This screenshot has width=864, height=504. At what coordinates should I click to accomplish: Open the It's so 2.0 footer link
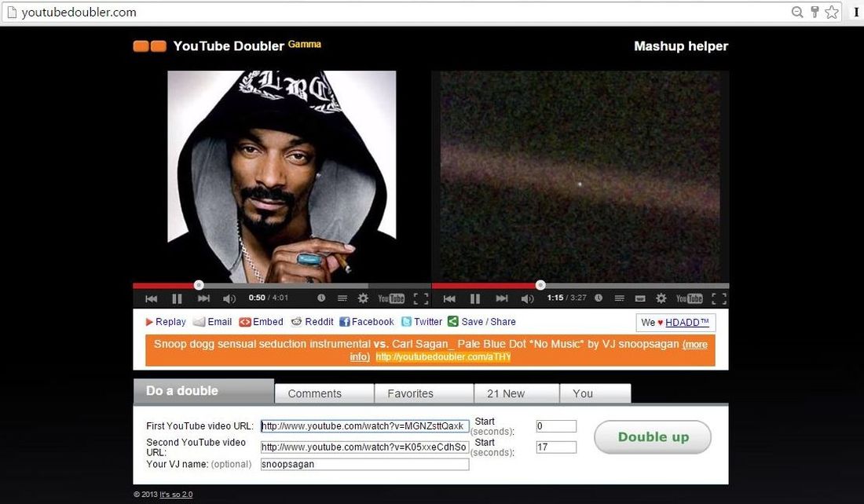(x=176, y=494)
